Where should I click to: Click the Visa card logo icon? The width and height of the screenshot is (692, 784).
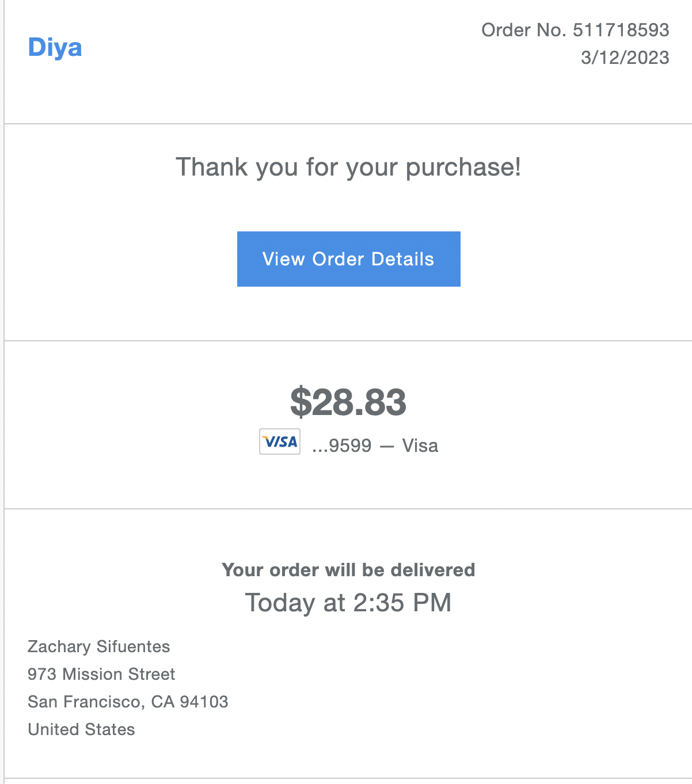280,442
